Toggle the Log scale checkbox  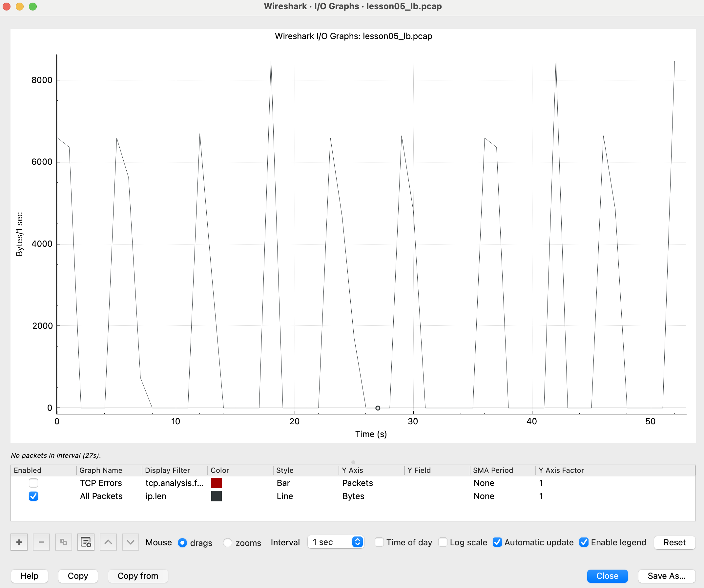[443, 542]
